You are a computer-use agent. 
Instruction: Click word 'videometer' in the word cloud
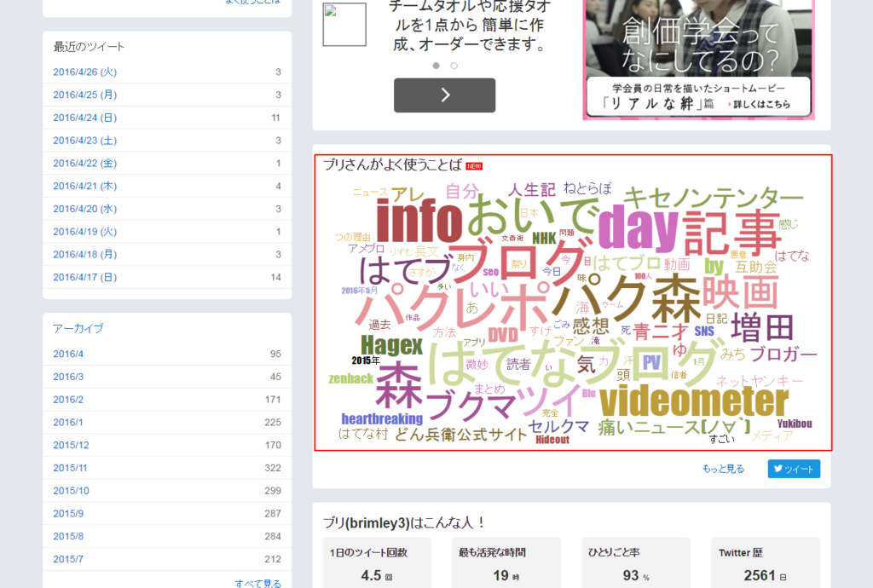(x=694, y=401)
